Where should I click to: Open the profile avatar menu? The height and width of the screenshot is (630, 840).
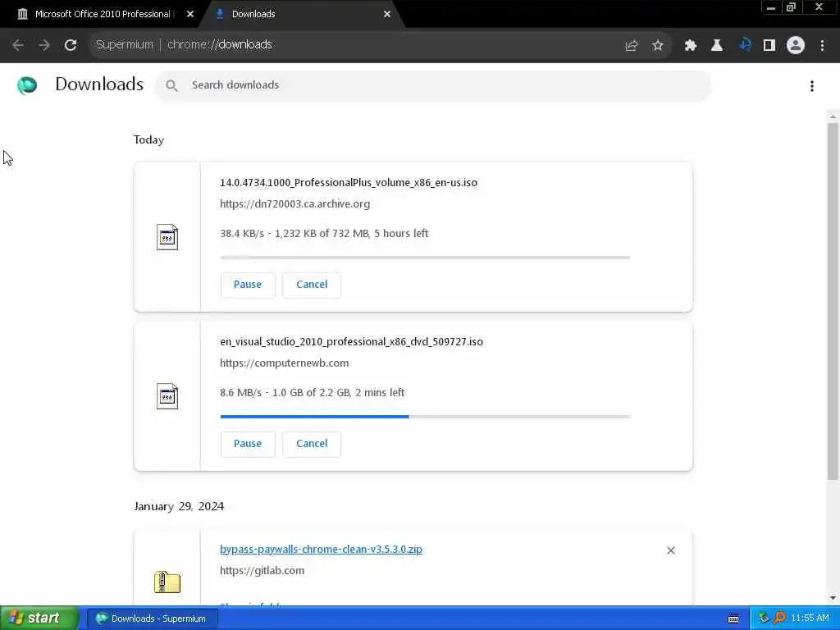(796, 46)
